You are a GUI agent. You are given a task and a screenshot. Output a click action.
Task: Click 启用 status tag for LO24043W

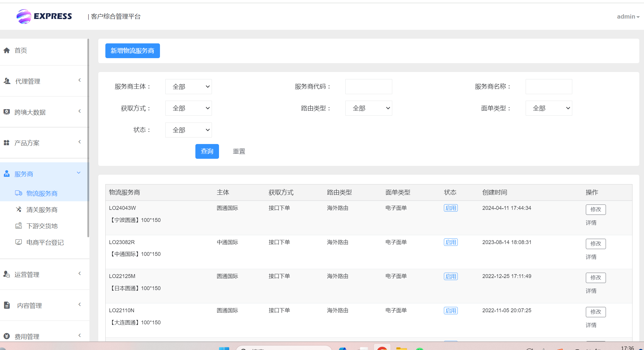pyautogui.click(x=451, y=208)
